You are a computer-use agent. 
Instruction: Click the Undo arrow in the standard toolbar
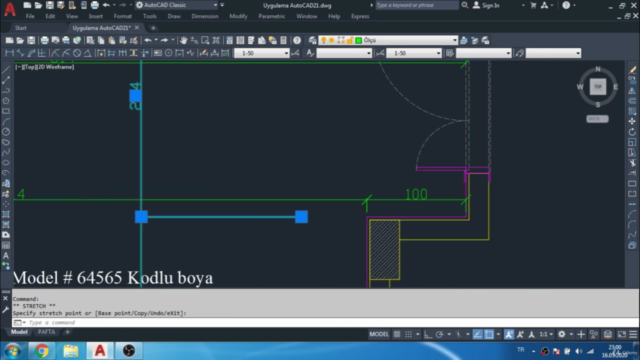point(148,40)
